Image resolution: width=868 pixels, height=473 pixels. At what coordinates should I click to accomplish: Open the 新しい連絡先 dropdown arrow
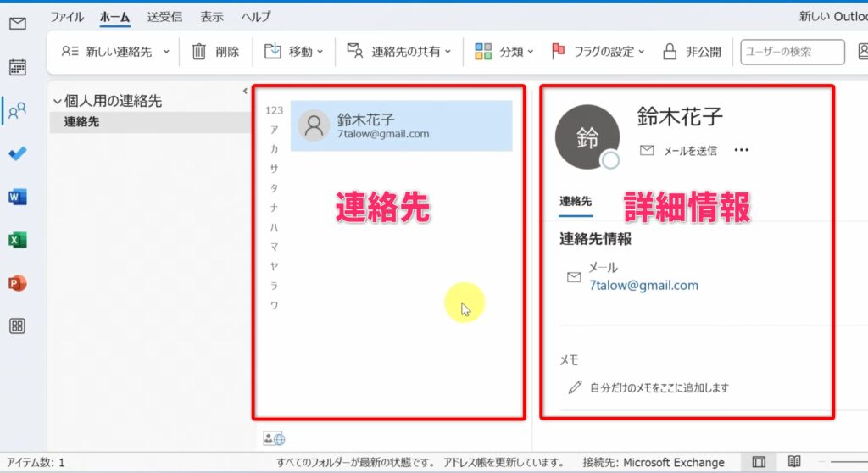166,52
